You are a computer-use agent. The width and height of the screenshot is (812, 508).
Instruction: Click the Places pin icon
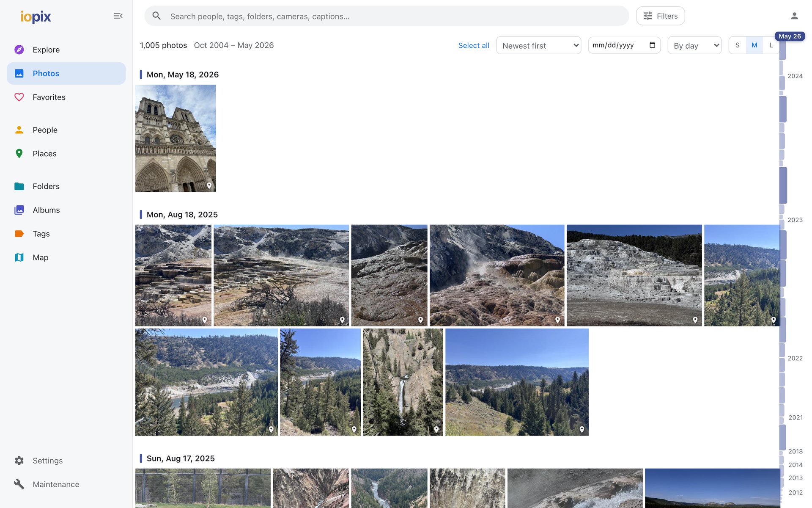click(19, 153)
